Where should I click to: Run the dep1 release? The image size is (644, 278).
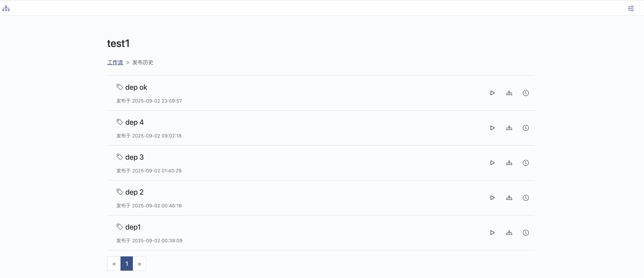(x=492, y=233)
